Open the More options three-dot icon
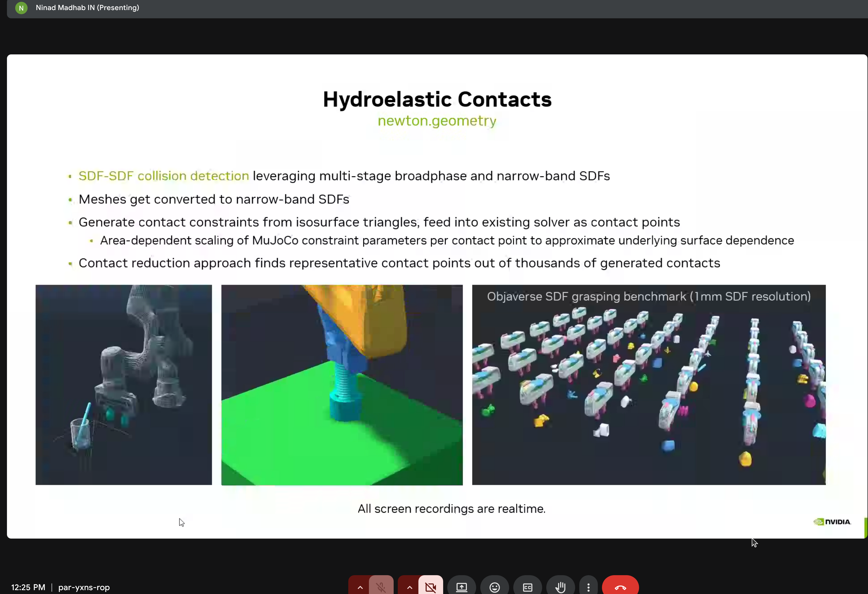The height and width of the screenshot is (594, 868). 588,587
